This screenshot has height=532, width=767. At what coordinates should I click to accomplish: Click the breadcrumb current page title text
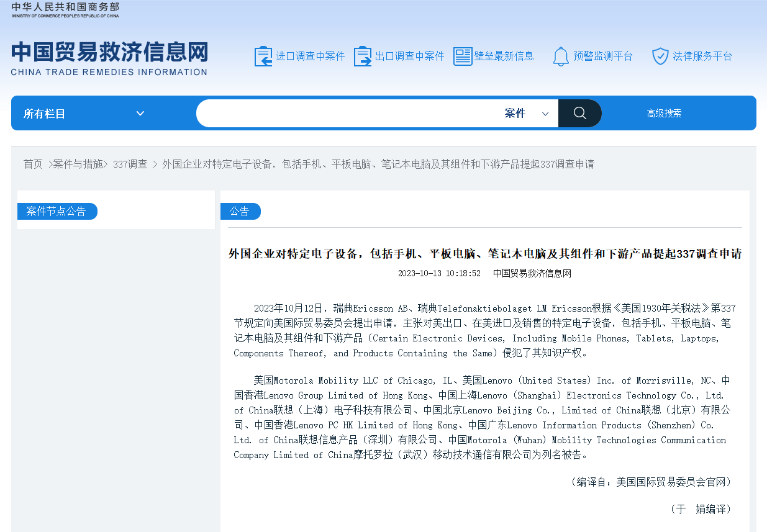click(378, 165)
